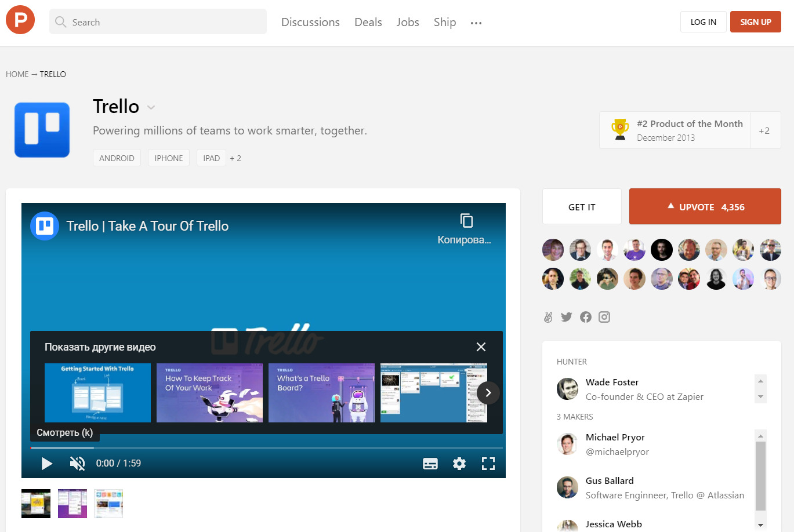Image resolution: width=794 pixels, height=532 pixels.
Task: Switch video to full screen
Action: pos(488,464)
